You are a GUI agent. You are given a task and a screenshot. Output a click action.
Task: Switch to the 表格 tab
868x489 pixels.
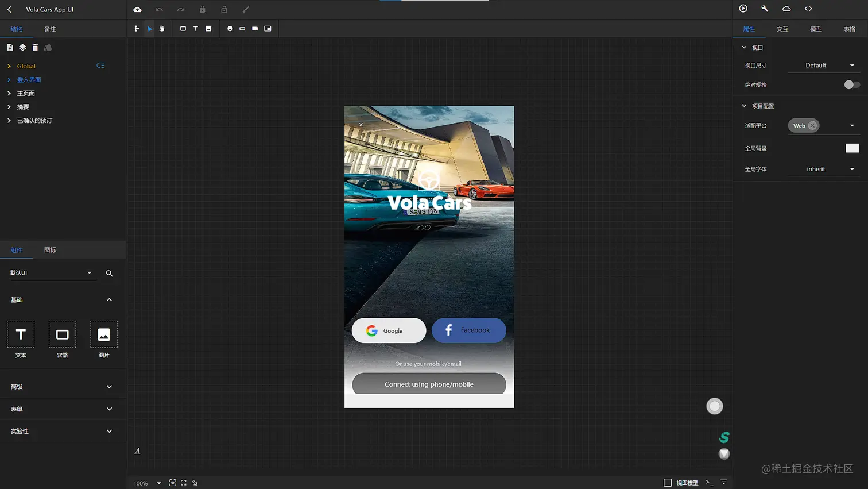point(850,29)
